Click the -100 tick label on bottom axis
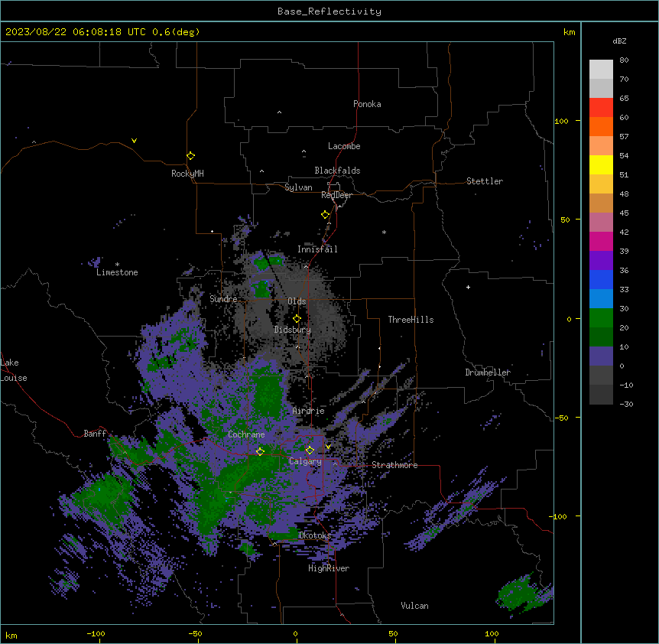Image resolution: width=659 pixels, height=644 pixels. tap(96, 633)
